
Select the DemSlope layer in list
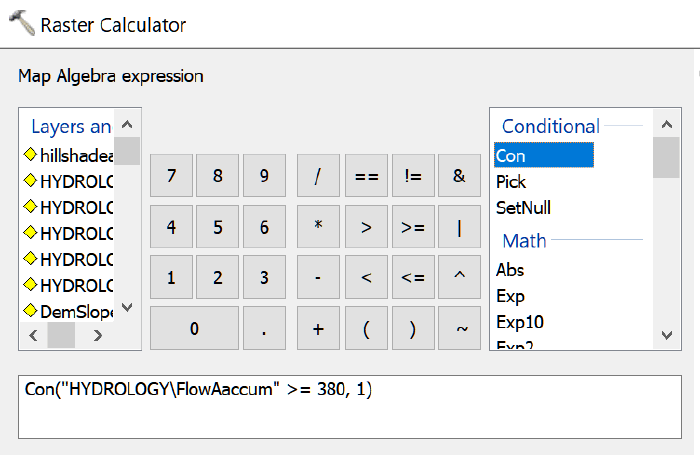69,311
